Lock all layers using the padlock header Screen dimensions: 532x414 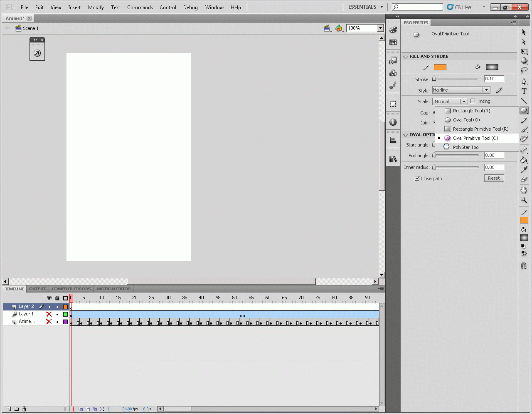pyautogui.click(x=57, y=298)
